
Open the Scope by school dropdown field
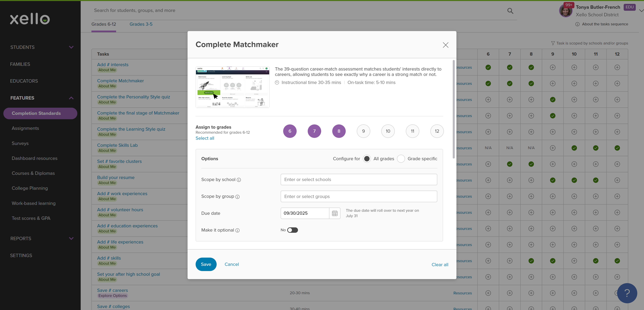point(359,180)
